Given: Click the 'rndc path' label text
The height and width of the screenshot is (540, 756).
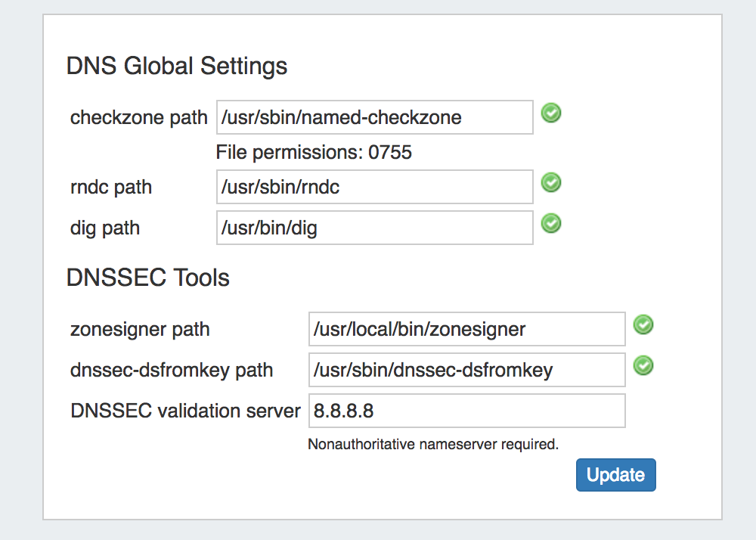Looking at the screenshot, I should 111,187.
